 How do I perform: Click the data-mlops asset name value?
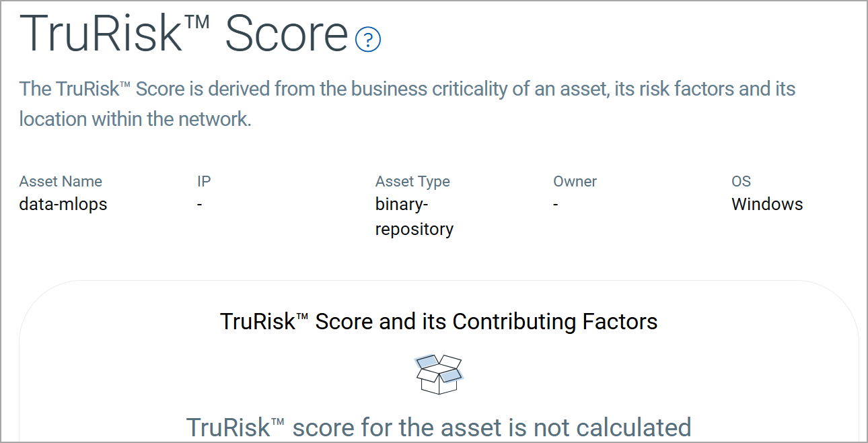[63, 204]
